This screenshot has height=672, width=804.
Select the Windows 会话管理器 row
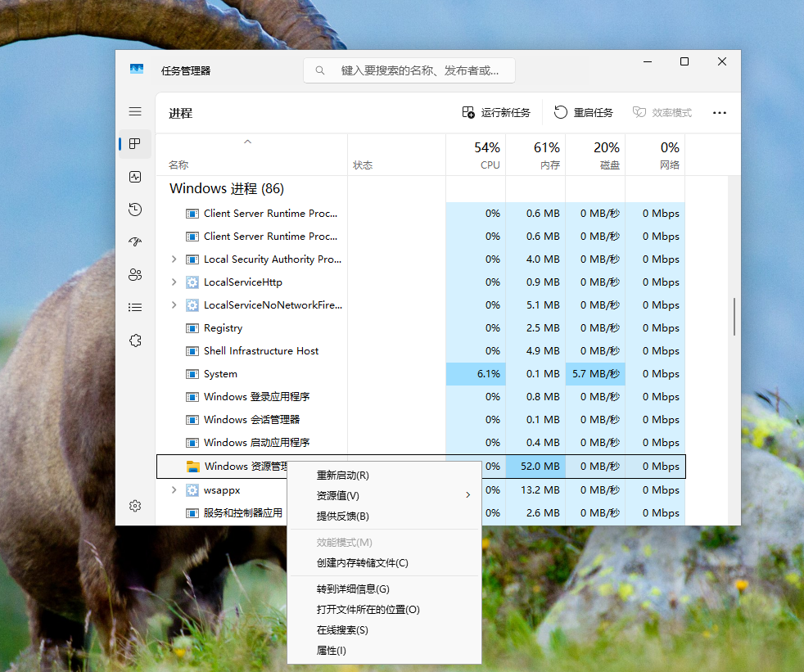click(421, 420)
